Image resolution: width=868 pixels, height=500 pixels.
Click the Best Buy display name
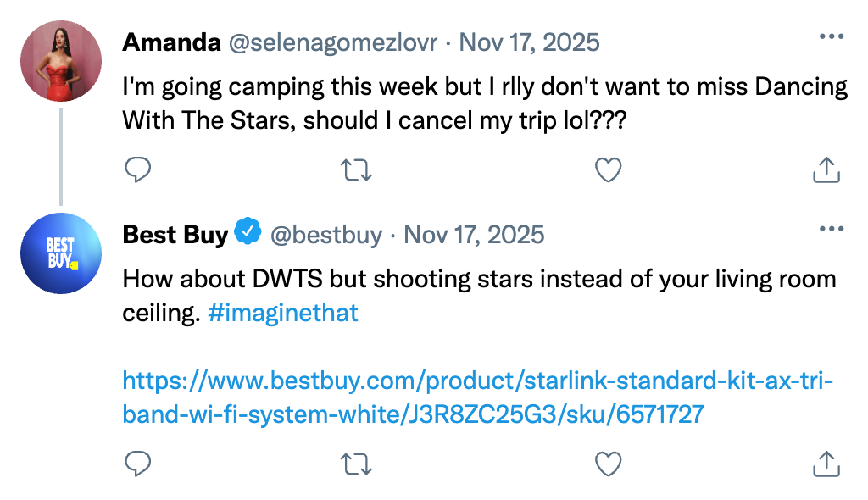point(175,234)
